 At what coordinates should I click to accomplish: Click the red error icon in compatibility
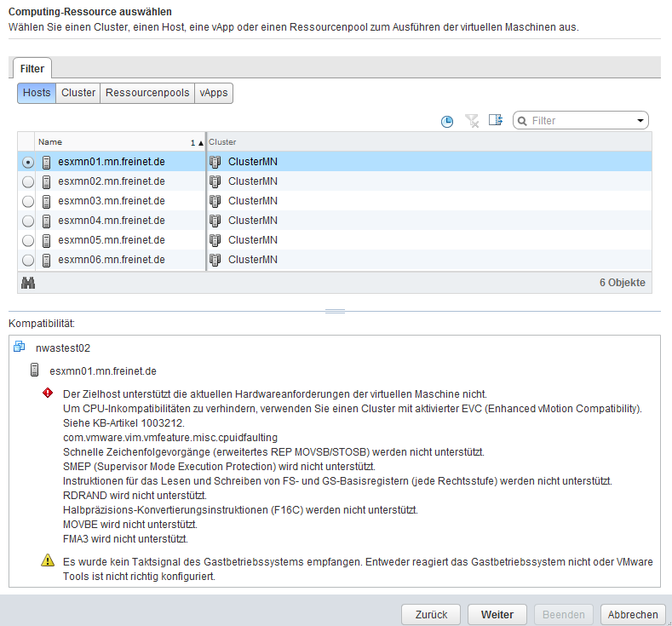tap(48, 394)
